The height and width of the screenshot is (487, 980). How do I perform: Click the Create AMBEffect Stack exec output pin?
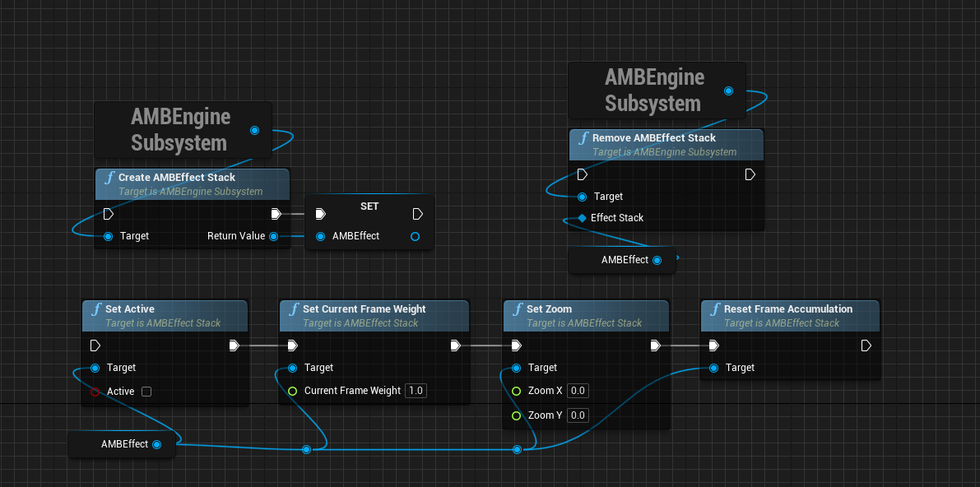276,215
